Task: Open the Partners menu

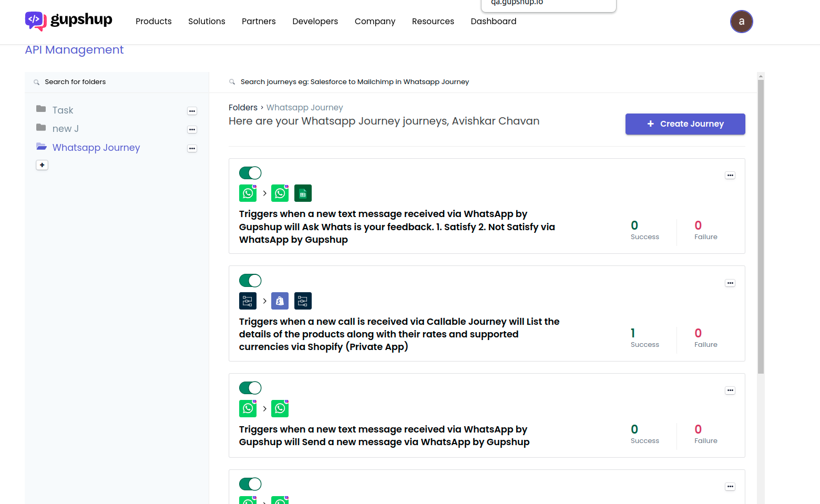Action: 259,22
